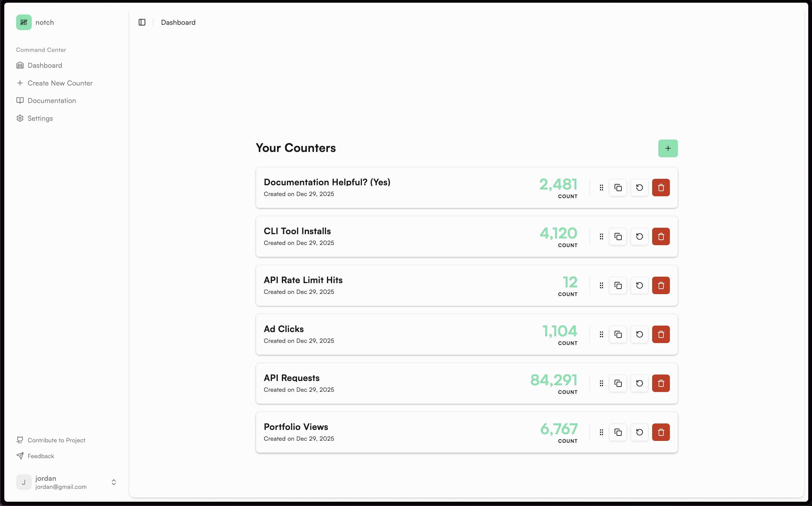
Task: Click the jordan user avatar
Action: [x=24, y=482]
